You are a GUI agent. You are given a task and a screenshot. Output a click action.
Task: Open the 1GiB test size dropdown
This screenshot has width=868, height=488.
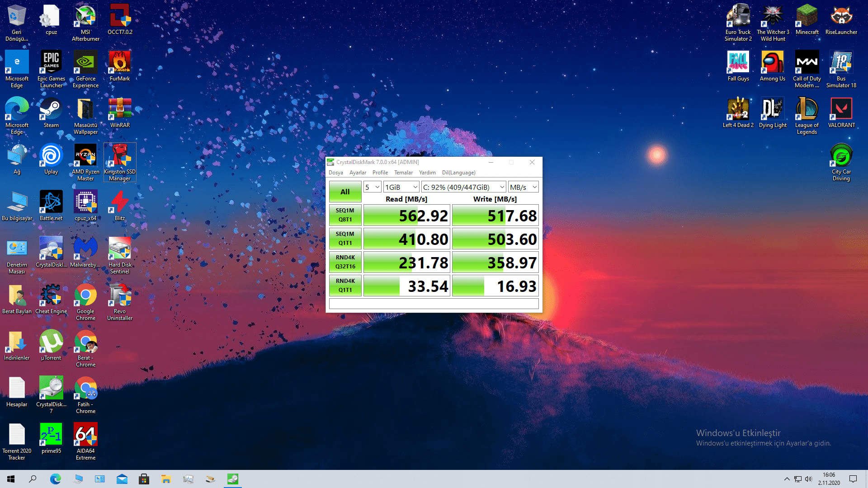pyautogui.click(x=401, y=187)
